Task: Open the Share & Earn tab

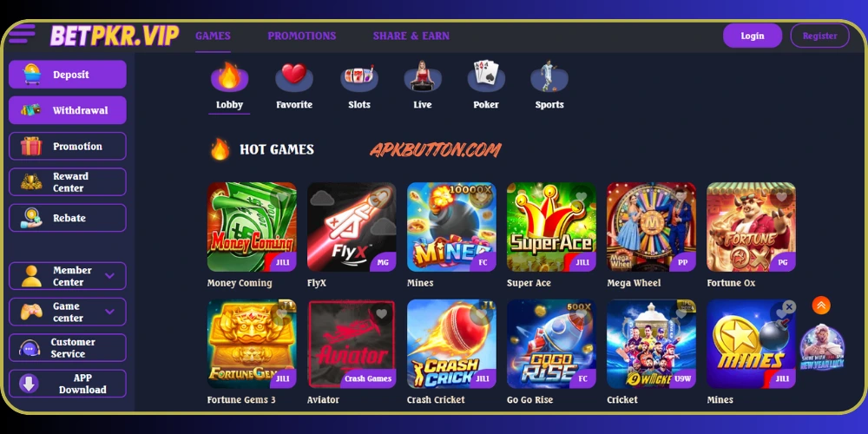Action: (411, 36)
